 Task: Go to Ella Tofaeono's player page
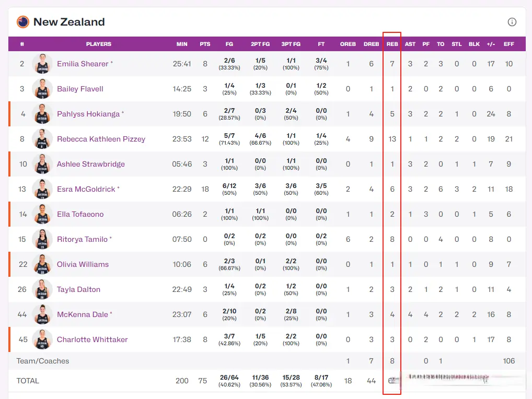coord(80,214)
